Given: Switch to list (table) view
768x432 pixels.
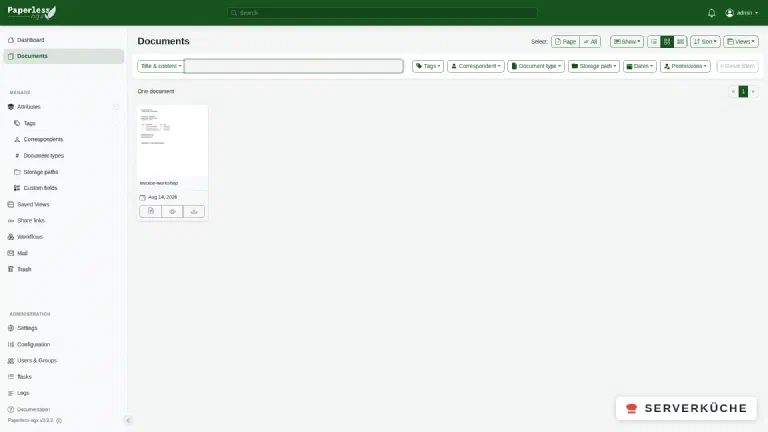Looking at the screenshot, I should click(x=654, y=42).
